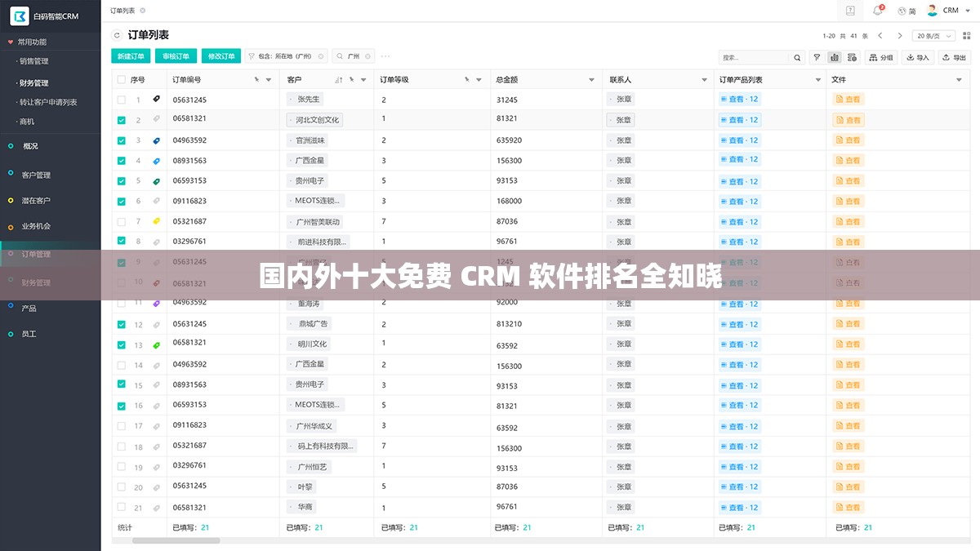Click customer cell 河北文创文化
This screenshot has width=980, height=551.
[x=314, y=120]
